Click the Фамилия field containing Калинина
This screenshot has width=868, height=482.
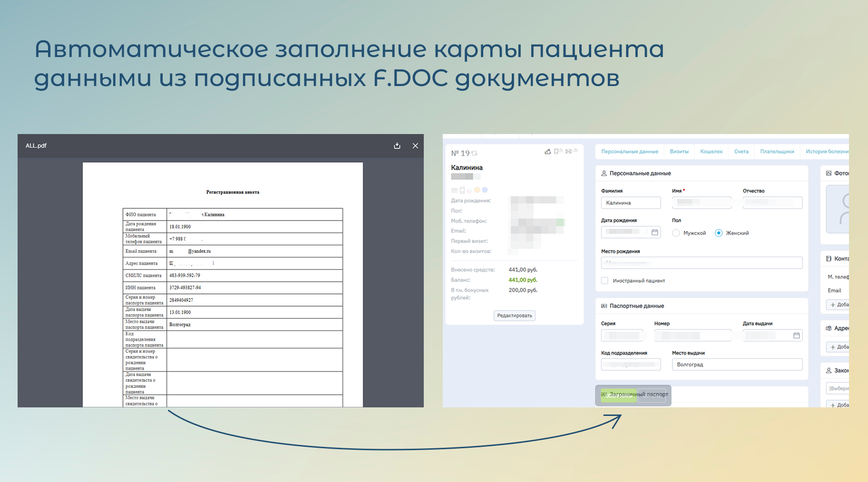(631, 203)
